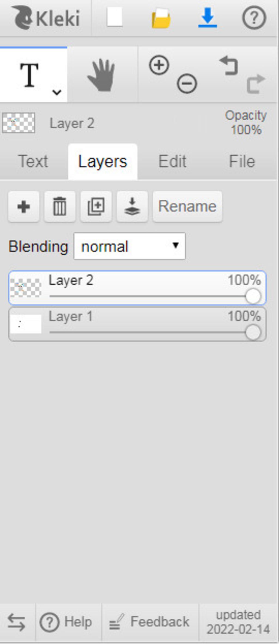The width and height of the screenshot is (279, 644).
Task: Save the image with the blue download icon
Action: click(x=208, y=18)
